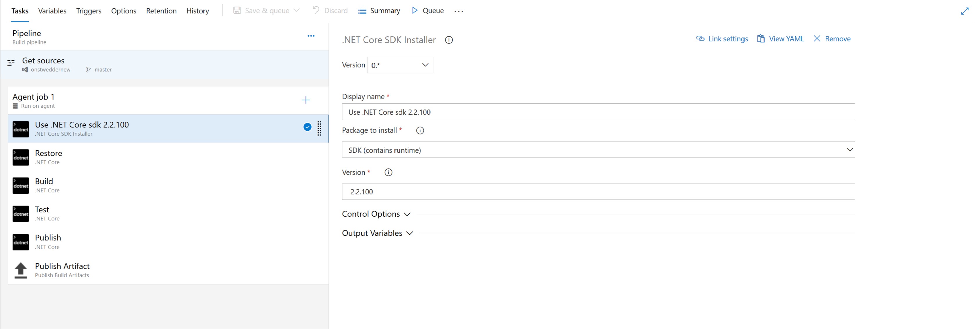Click the Discard undo arrow icon
This screenshot has width=980, height=329.
(315, 10)
